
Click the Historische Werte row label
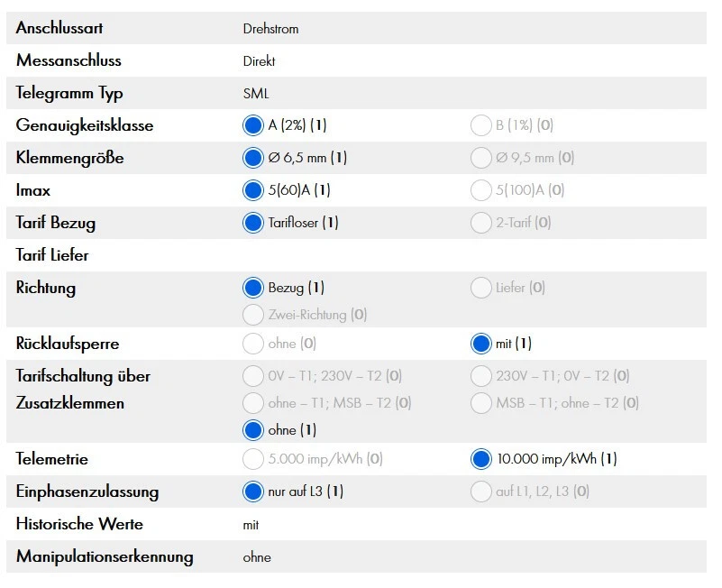[x=79, y=524]
